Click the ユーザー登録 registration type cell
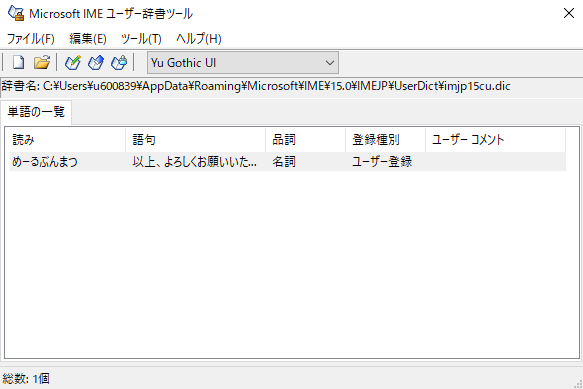Viewport: 583px width, 389px height. (382, 162)
